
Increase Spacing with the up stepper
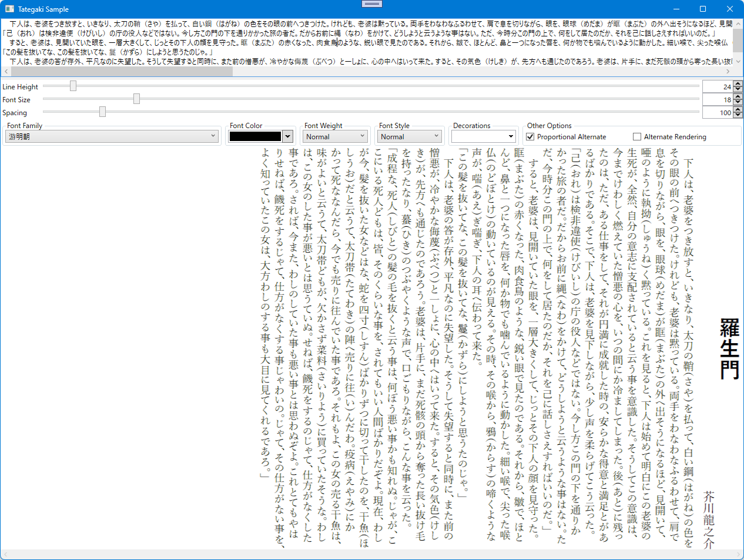tap(738, 109)
